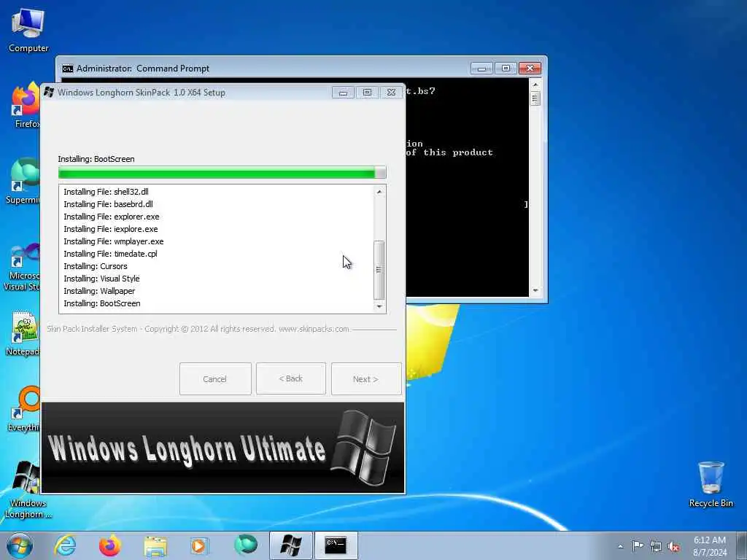Image resolution: width=747 pixels, height=560 pixels.
Task: Open the Everything desktop shortcut
Action: click(x=23, y=408)
